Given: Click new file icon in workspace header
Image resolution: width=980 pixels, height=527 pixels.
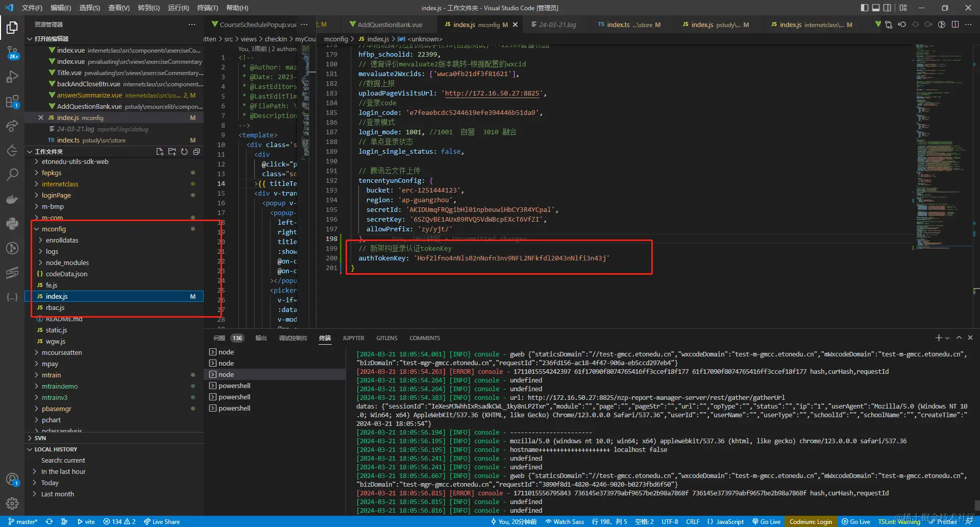Looking at the screenshot, I should pyautogui.click(x=160, y=152).
